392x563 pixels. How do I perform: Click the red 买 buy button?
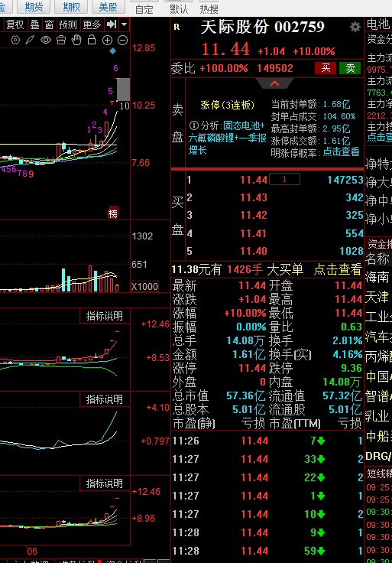pos(326,68)
